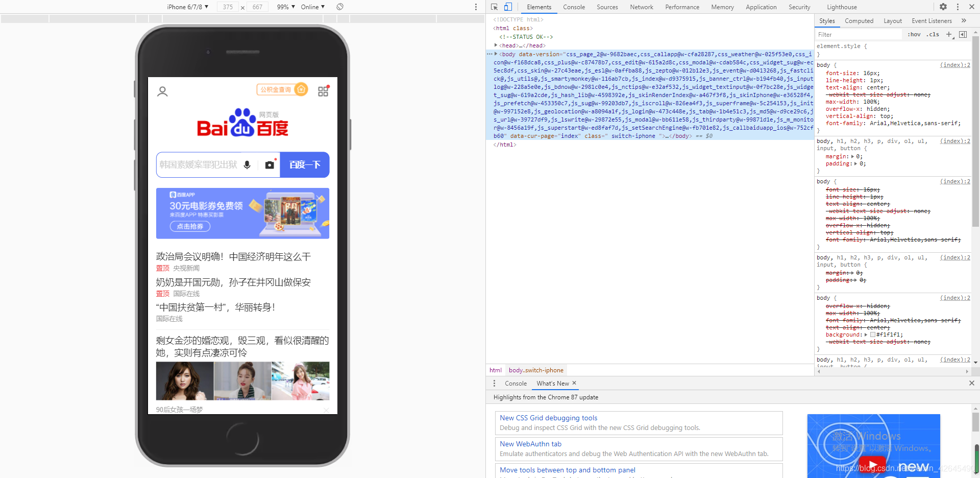Click the 公积金查询 badge button
This screenshot has height=478, width=980.
282,89
